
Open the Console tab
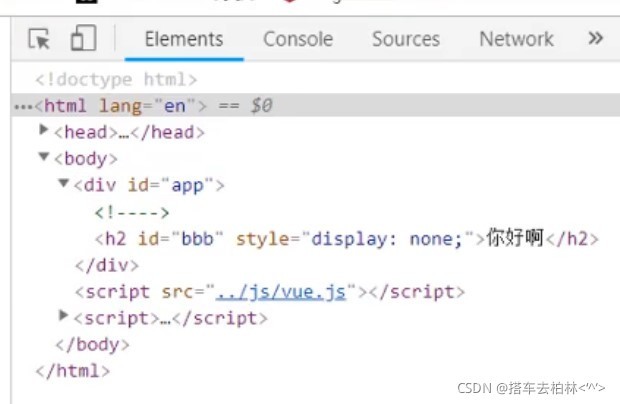298,39
